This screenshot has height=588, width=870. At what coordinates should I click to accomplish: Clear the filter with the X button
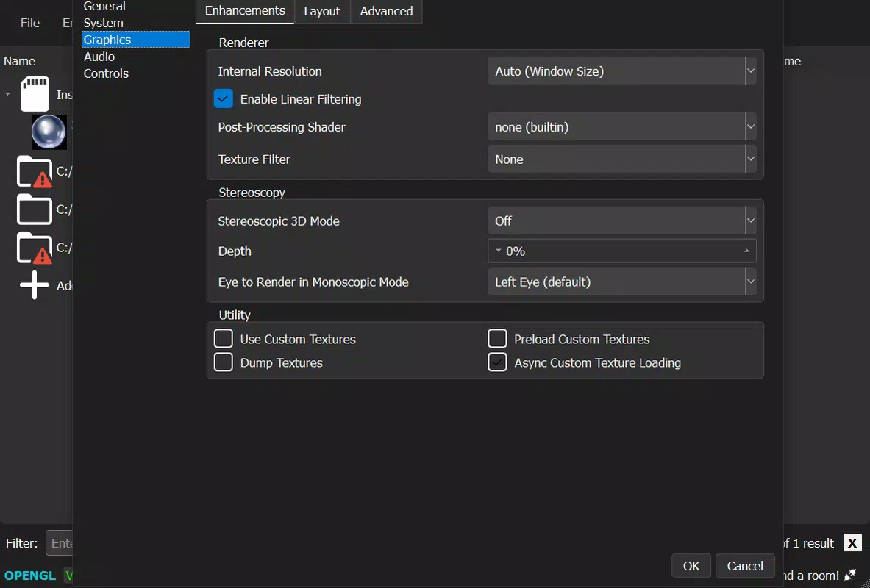(852, 542)
